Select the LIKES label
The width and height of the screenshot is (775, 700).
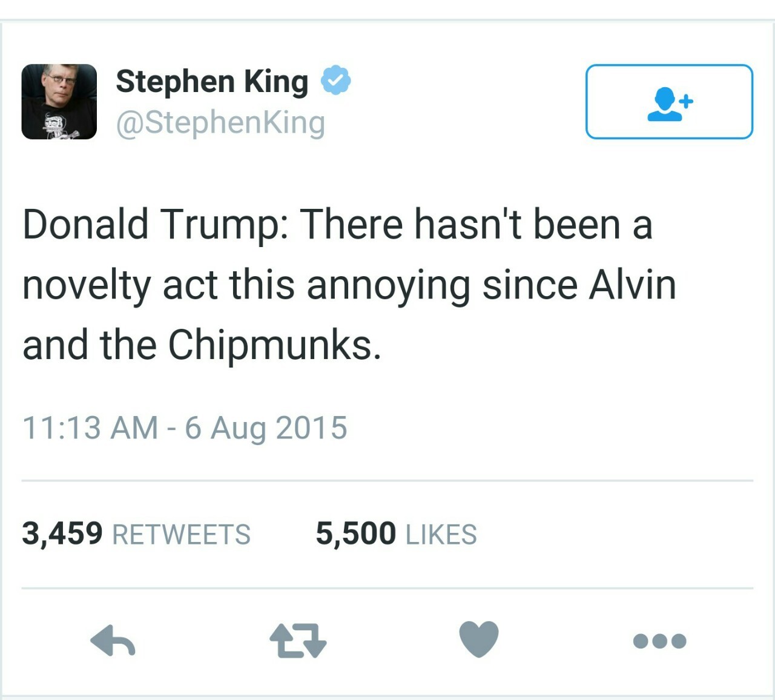click(441, 535)
